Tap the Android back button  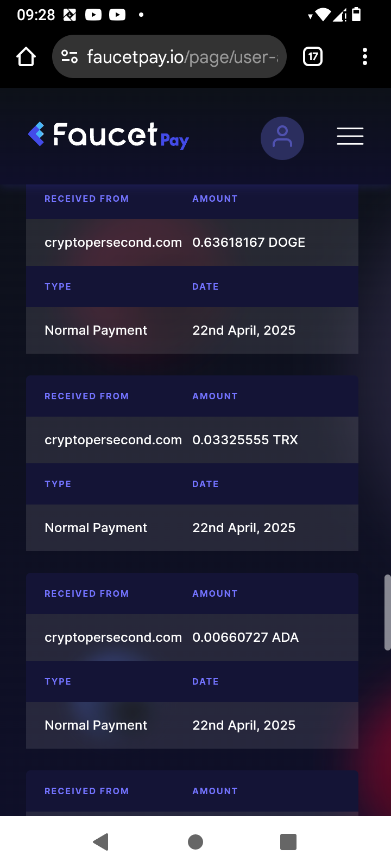click(101, 842)
